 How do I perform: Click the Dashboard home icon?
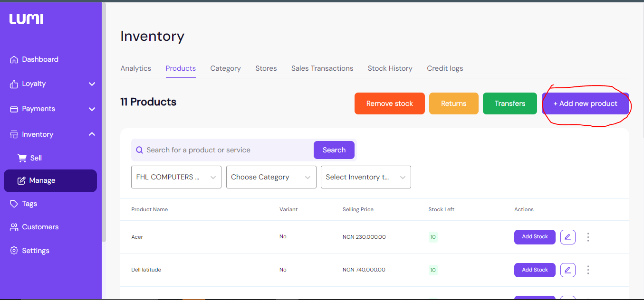tap(14, 59)
